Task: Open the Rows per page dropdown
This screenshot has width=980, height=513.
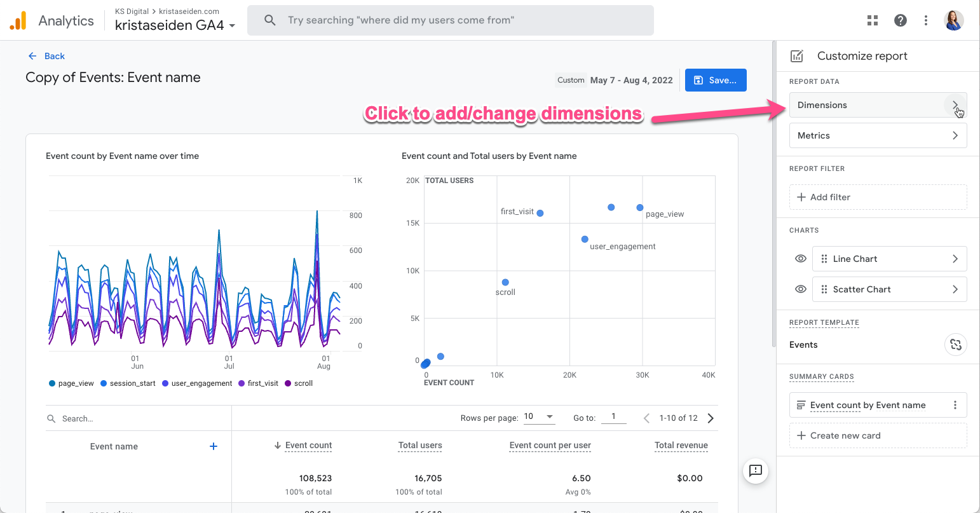Action: click(538, 417)
